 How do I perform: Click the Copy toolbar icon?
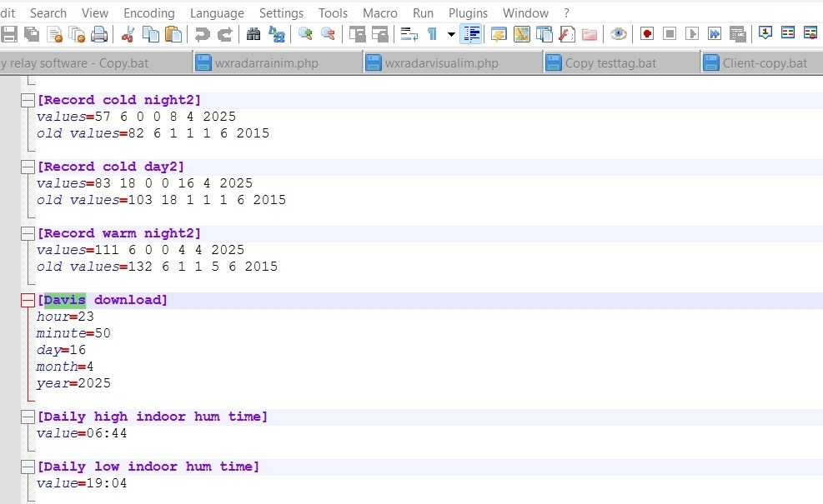151,34
